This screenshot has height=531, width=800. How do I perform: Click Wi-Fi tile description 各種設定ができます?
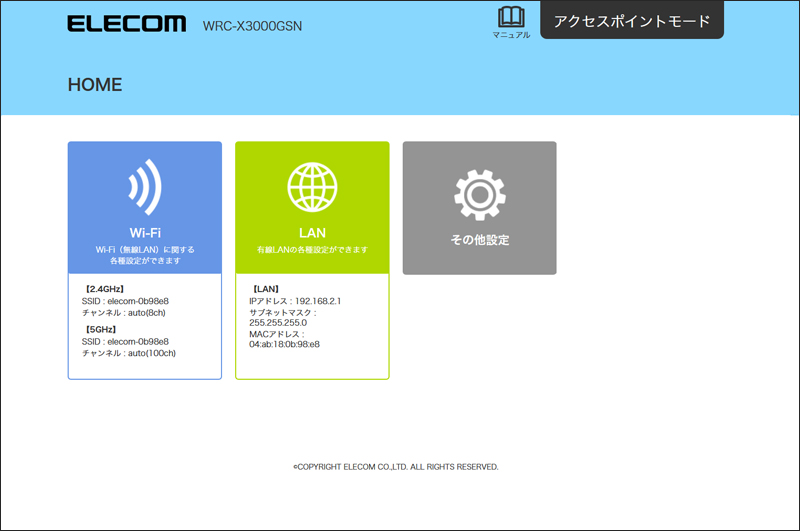(145, 261)
